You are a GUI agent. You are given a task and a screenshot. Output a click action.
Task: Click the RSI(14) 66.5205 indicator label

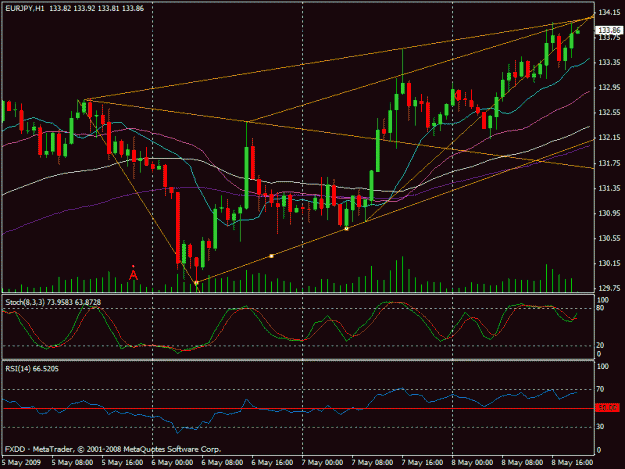(x=32, y=369)
